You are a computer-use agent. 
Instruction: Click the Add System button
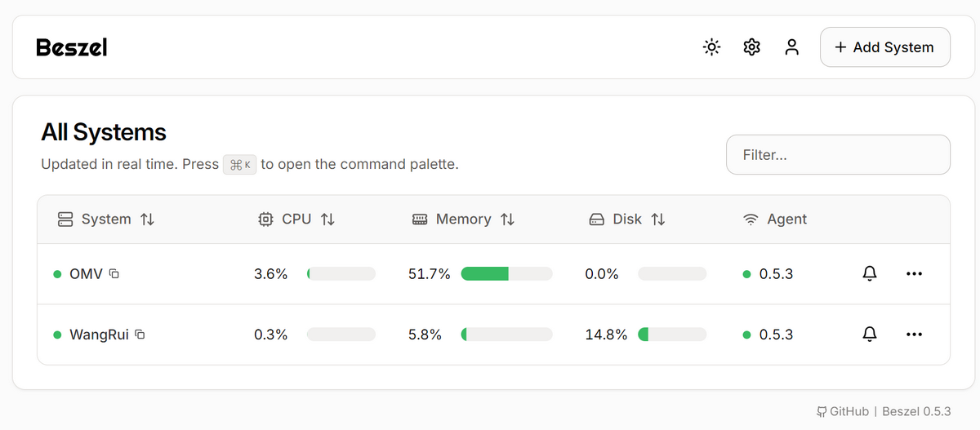884,47
